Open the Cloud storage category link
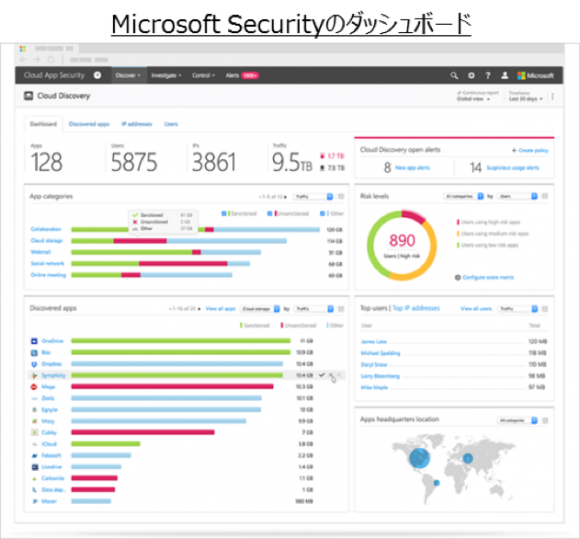Image resolution: width=580 pixels, height=539 pixels. 47,241
